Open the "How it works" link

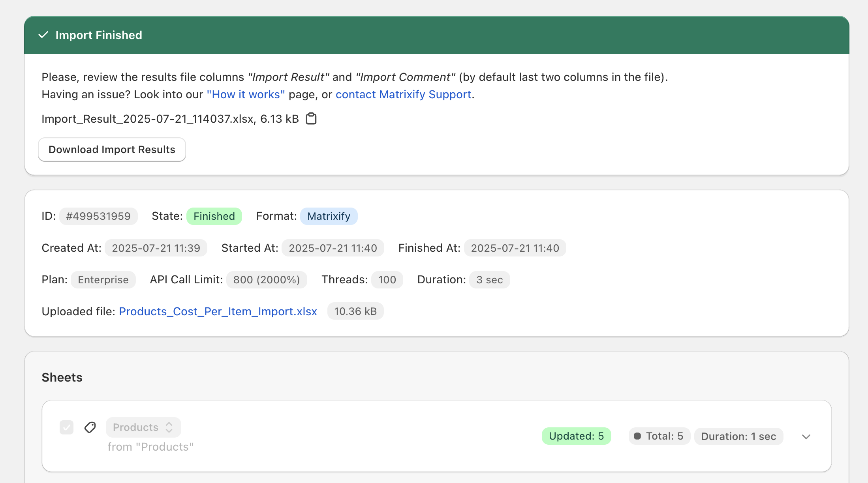(246, 95)
